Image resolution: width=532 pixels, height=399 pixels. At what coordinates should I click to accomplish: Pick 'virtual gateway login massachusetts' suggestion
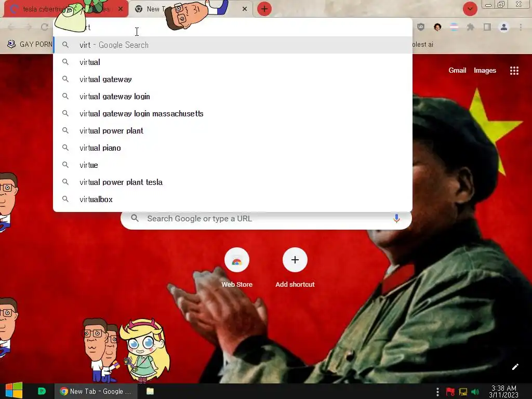pyautogui.click(x=233, y=114)
